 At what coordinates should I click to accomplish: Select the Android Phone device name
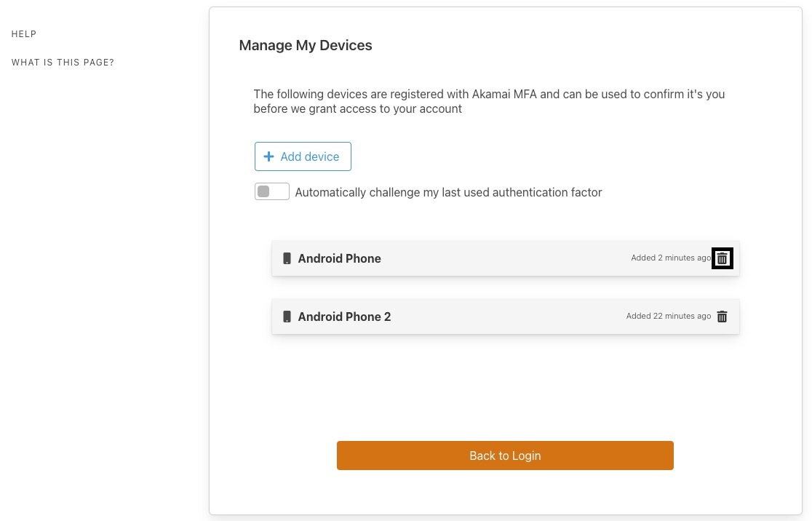[339, 258]
